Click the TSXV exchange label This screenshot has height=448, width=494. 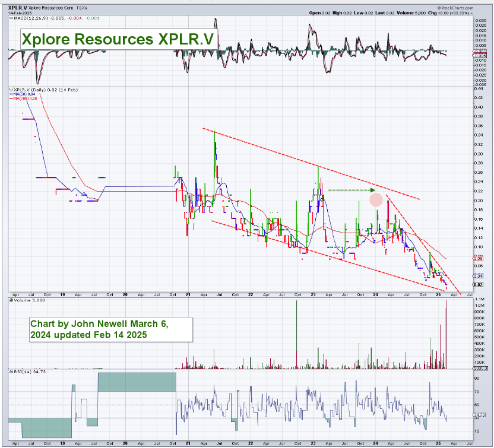82,8
